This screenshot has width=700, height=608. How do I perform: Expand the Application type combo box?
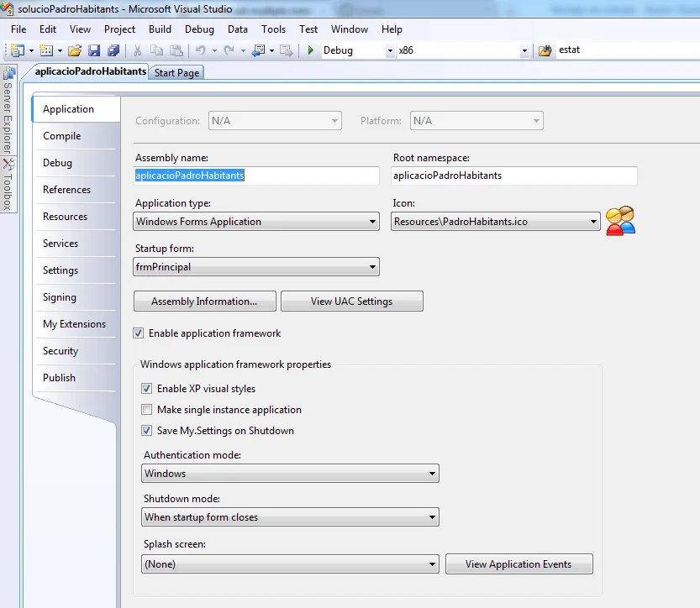(256, 222)
